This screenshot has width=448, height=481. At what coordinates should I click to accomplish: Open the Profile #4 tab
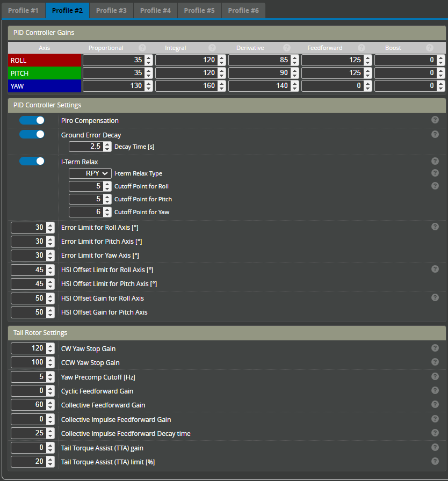[155, 10]
